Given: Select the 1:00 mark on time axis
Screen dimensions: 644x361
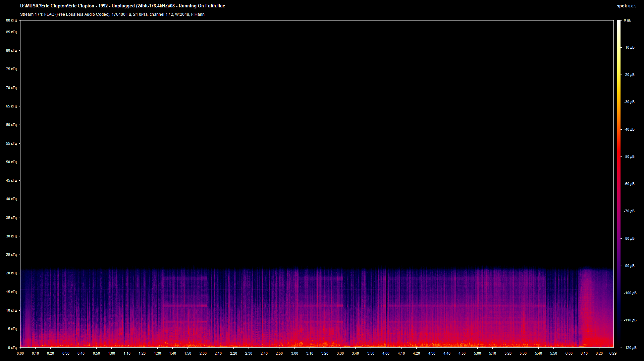Looking at the screenshot, I should [111, 353].
